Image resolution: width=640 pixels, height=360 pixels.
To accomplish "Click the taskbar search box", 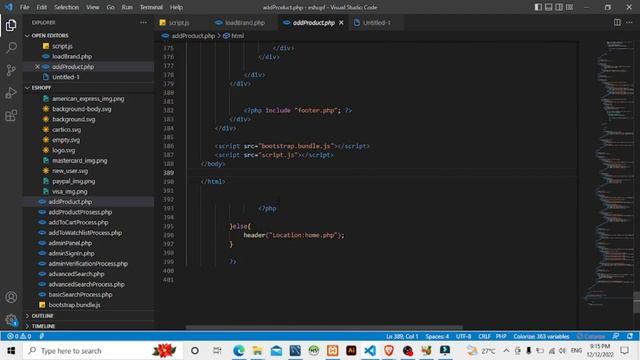I will [102, 351].
